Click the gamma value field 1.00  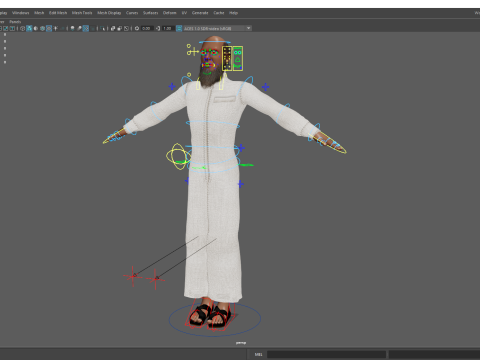click(168, 28)
